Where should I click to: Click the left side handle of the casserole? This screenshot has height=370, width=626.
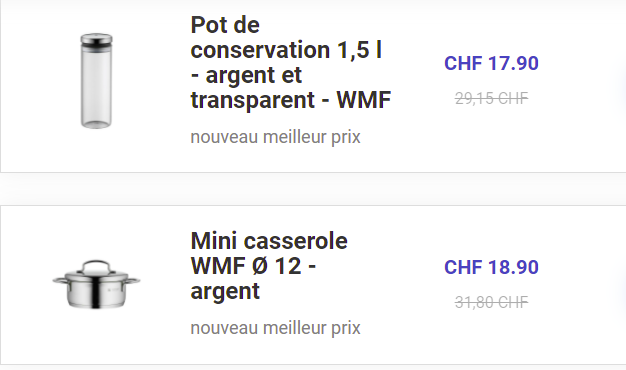tap(59, 281)
